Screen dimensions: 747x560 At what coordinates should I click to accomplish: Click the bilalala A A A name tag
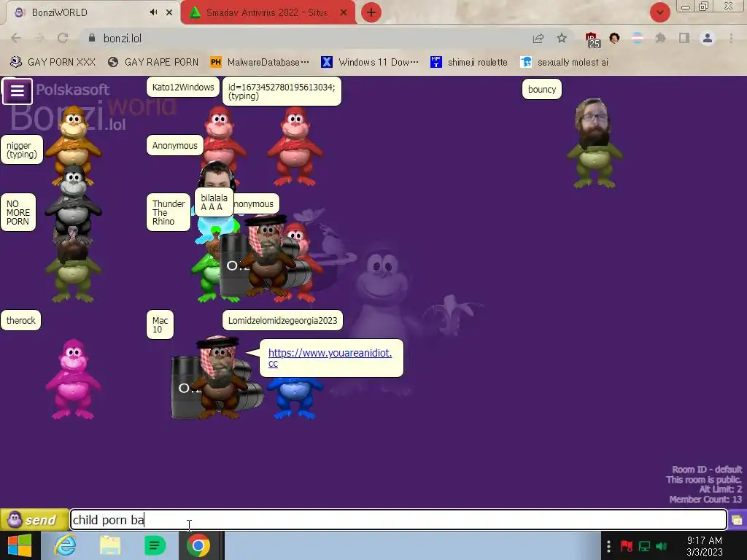[214, 202]
